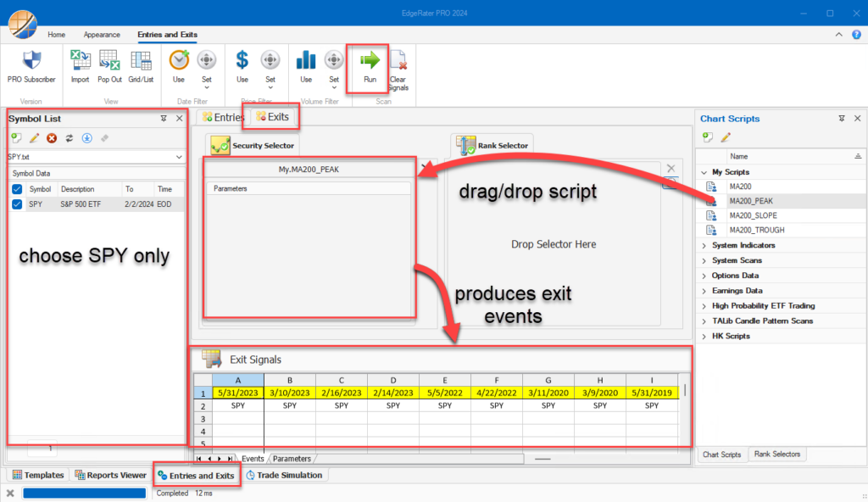Click the blue progress bar

coord(84,493)
